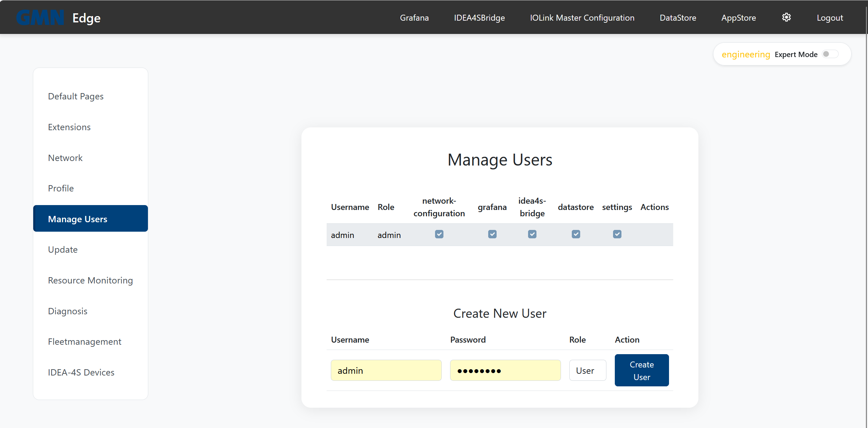
Task: Click Logout in the top bar
Action: (830, 17)
